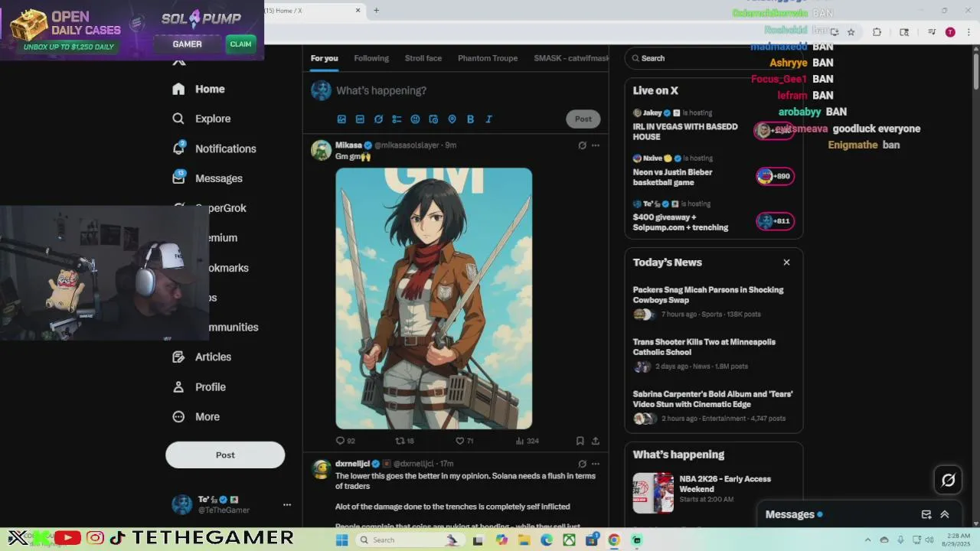Image resolution: width=980 pixels, height=551 pixels.
Task: Add a poll in the composer
Action: 397,119
